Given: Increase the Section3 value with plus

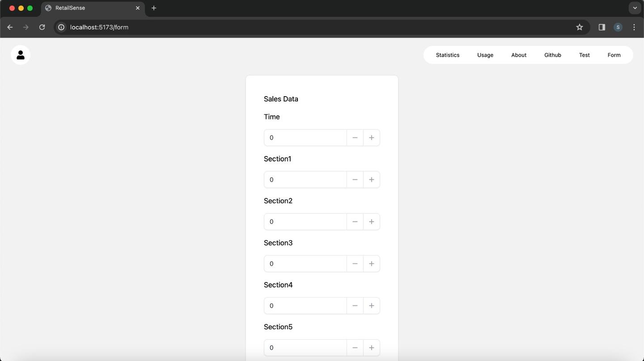Looking at the screenshot, I should point(372,264).
